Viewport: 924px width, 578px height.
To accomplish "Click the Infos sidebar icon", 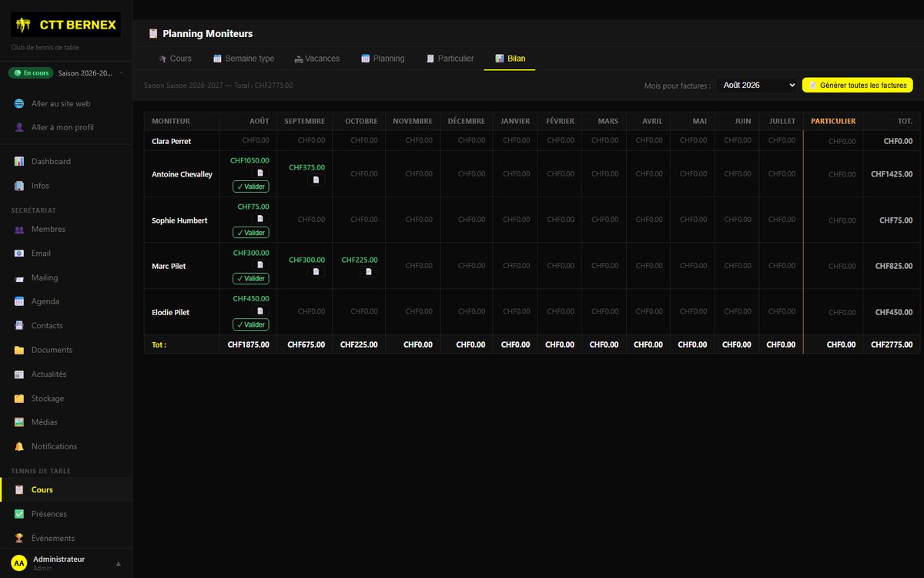I will click(19, 186).
